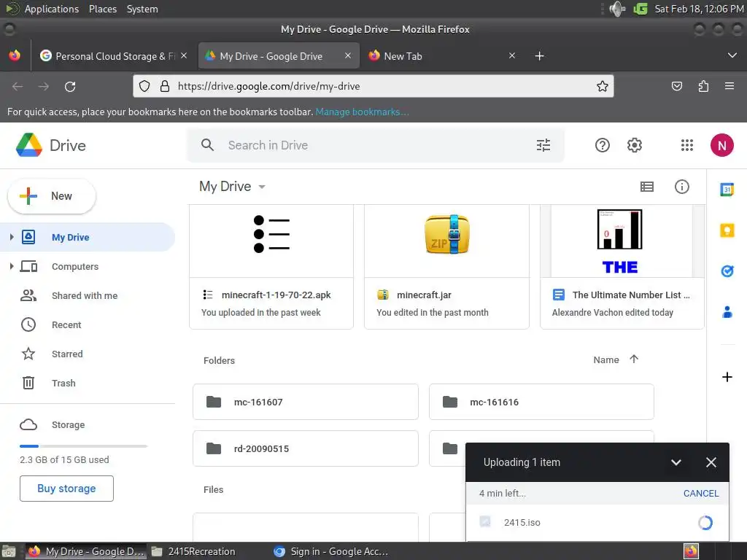Viewport: 747px width, 560px height.
Task: Open Firefox extensions puzzle icon
Action: point(703,86)
